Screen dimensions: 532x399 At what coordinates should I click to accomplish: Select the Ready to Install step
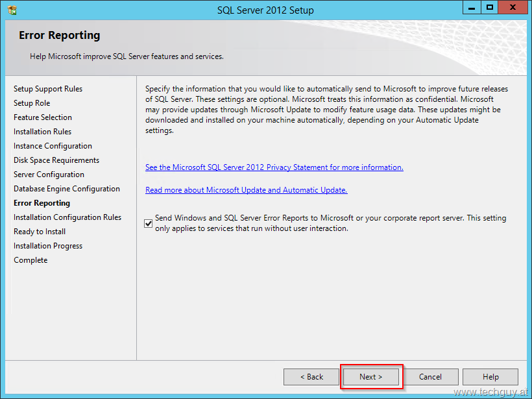click(x=40, y=232)
